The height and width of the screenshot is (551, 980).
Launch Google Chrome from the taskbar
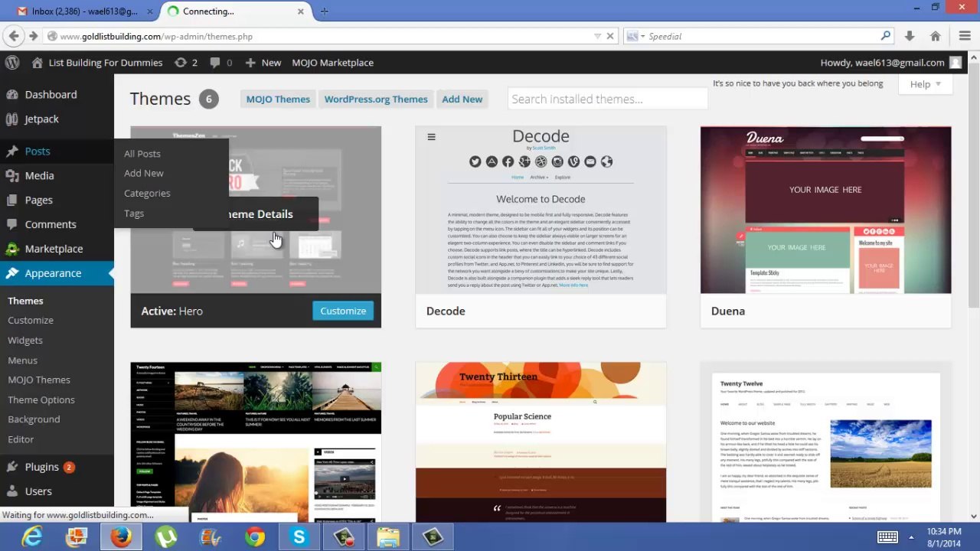pos(255,537)
